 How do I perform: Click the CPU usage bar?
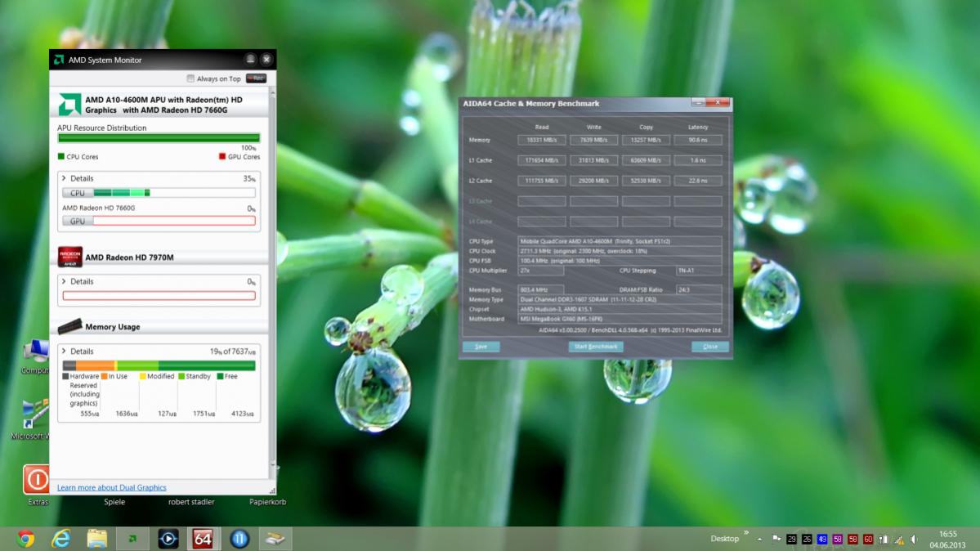159,193
